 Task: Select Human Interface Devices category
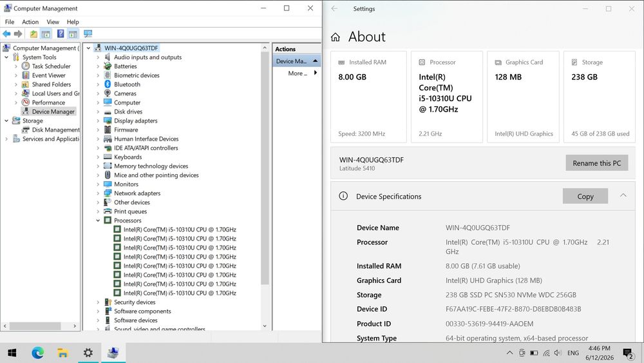pyautogui.click(x=146, y=139)
